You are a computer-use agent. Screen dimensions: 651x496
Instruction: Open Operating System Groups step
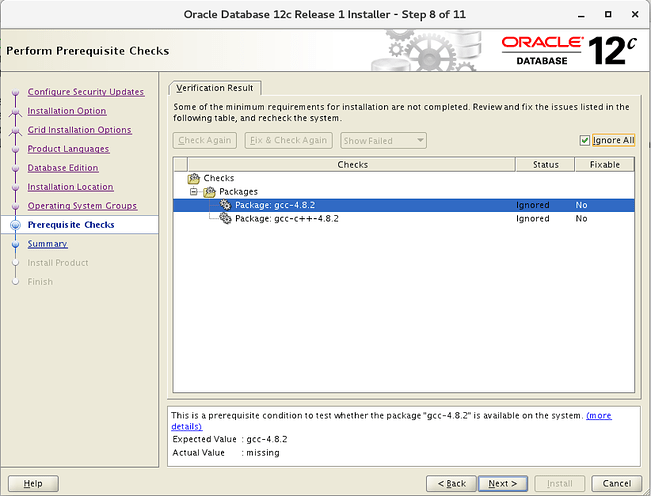82,206
